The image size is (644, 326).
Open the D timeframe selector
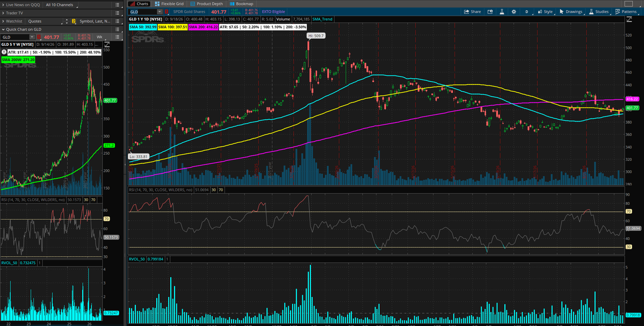tap(527, 12)
